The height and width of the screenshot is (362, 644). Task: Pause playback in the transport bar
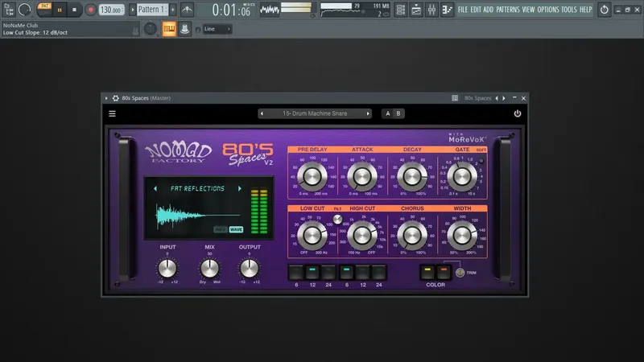coord(59,10)
